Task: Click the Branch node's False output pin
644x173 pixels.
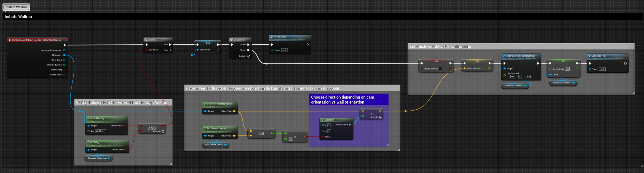Action: coord(170,50)
